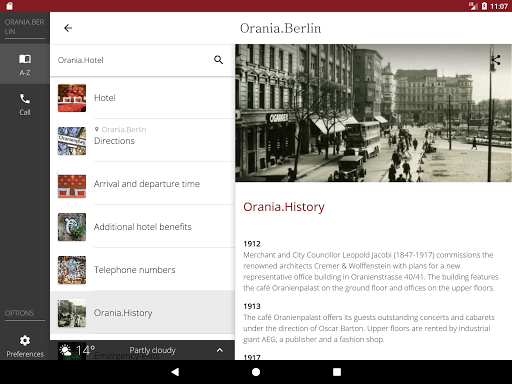Tap Additional hotel benefits thumbnail
512x384 pixels.
coord(72,227)
